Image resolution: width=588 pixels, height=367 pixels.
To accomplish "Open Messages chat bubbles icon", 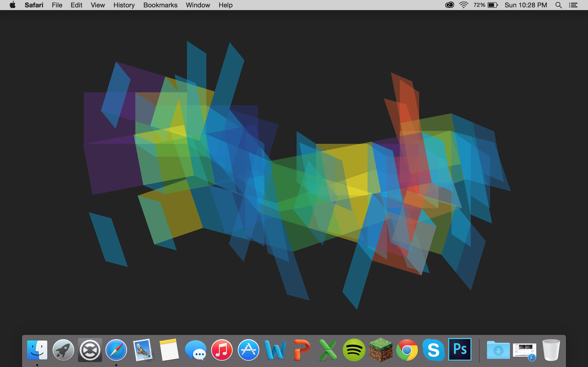I will pyautogui.click(x=196, y=350).
